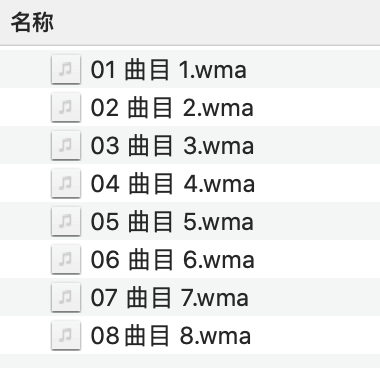The width and height of the screenshot is (380, 368).
Task: Select the file icon of 04 曲目 4.wma
Action: coord(66,183)
